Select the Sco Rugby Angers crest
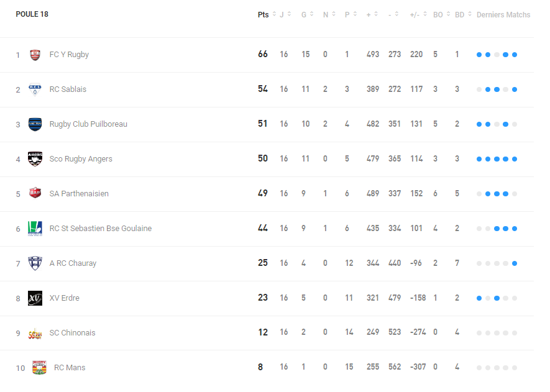The height and width of the screenshot is (392, 550). tap(35, 159)
